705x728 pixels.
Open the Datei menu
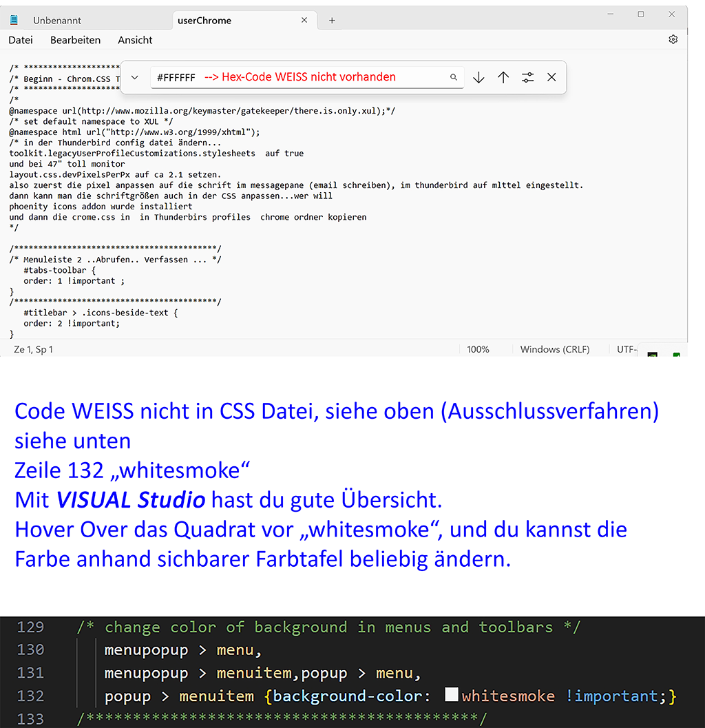click(21, 40)
